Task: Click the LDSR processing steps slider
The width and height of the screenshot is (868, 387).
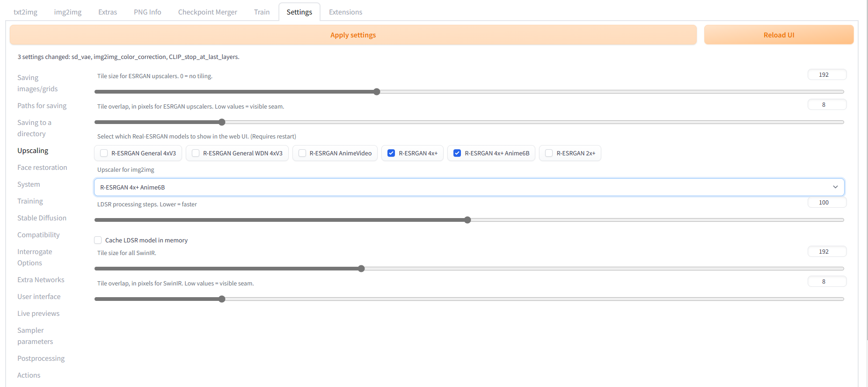Action: coord(469,220)
